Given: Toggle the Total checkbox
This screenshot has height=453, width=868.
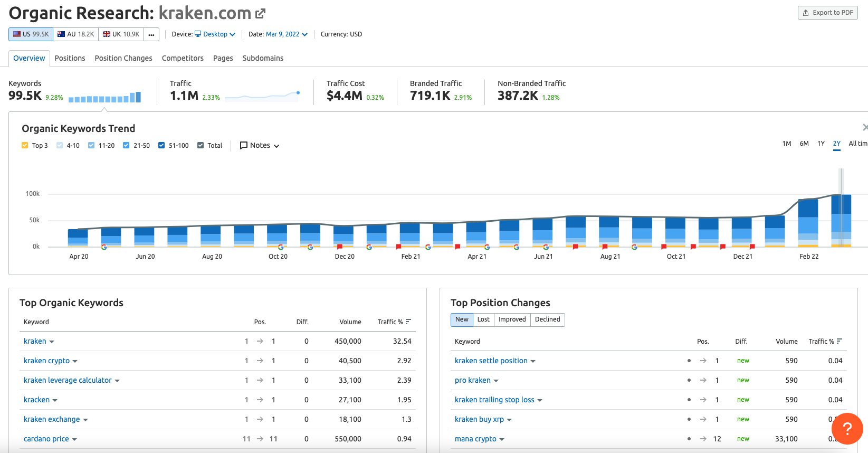Looking at the screenshot, I should (201, 146).
